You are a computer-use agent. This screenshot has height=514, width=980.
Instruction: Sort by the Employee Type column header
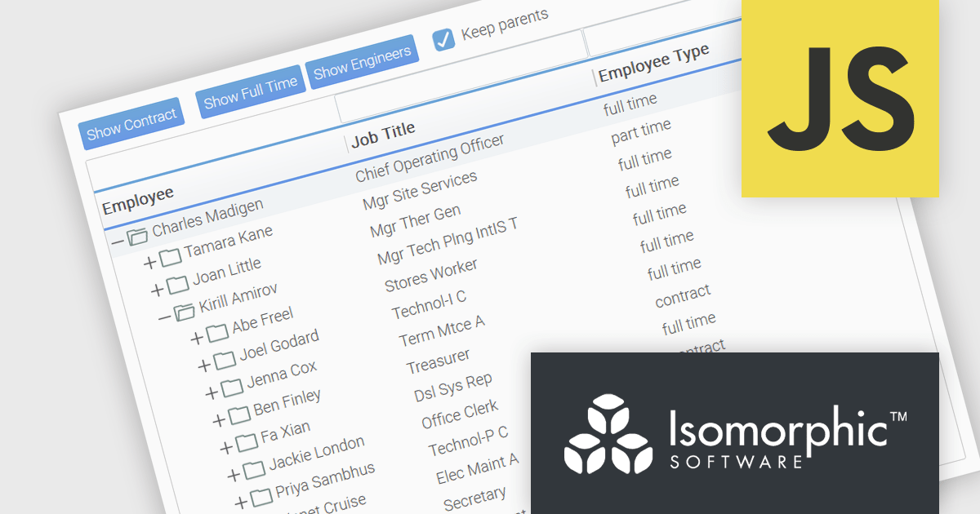653,64
